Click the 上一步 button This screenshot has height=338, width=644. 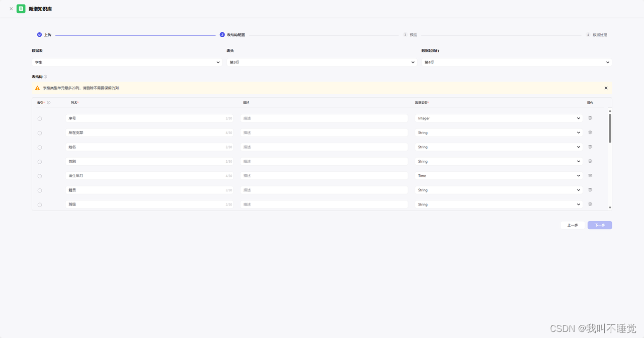(573, 225)
